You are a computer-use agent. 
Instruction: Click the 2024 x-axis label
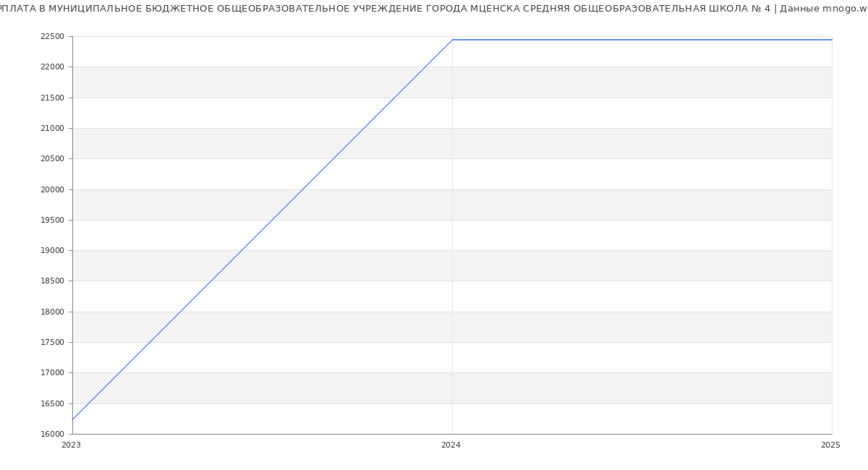[x=451, y=445]
